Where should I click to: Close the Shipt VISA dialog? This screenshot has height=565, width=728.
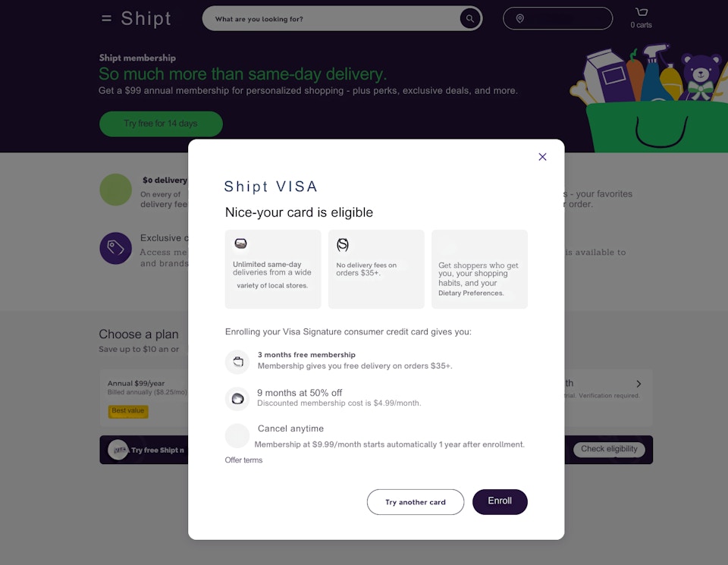(x=542, y=157)
